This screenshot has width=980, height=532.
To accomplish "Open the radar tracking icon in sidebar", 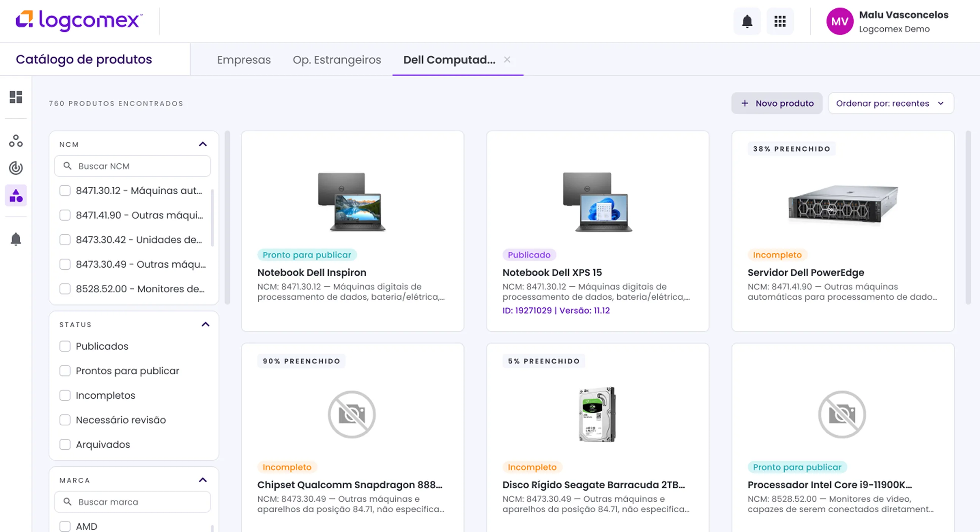I will point(16,168).
